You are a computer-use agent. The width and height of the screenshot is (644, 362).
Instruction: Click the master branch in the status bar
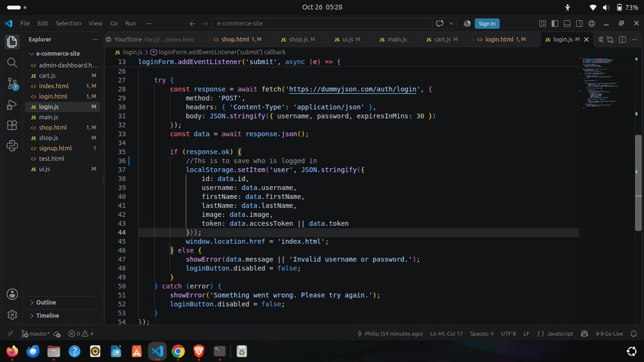coord(35,334)
